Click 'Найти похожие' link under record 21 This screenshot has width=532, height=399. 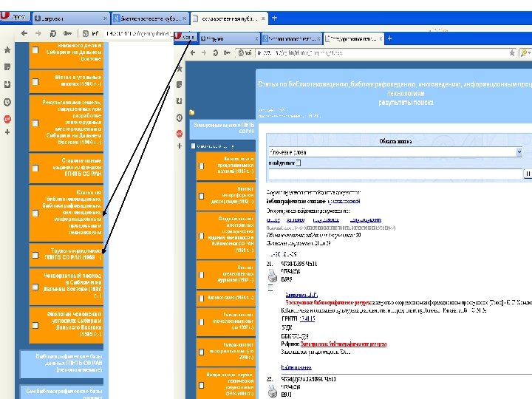(x=296, y=367)
